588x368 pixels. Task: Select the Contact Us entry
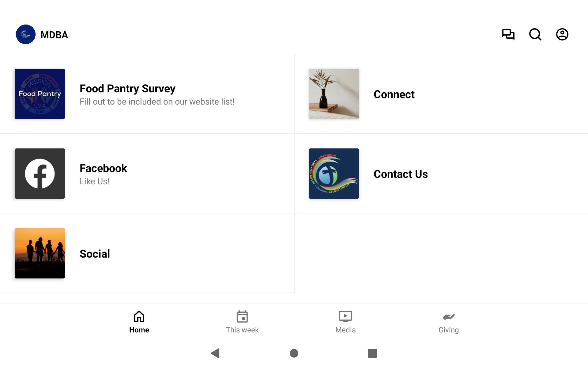click(401, 174)
